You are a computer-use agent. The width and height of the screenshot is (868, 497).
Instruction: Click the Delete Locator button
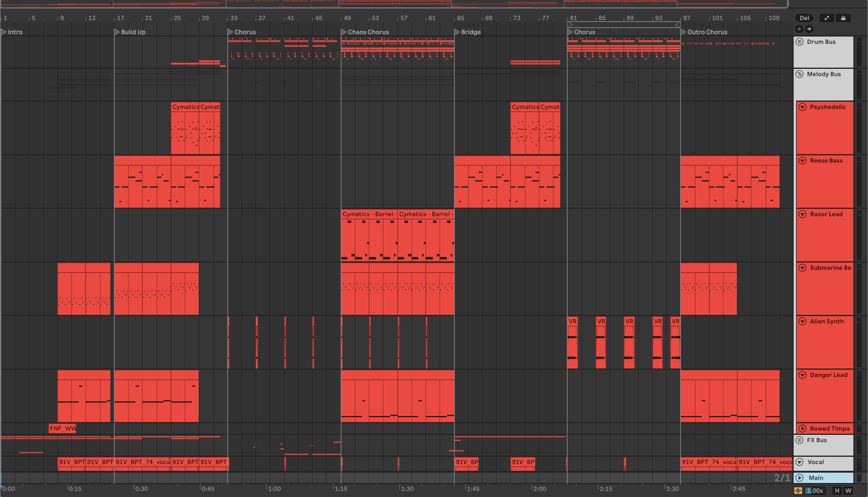click(804, 18)
